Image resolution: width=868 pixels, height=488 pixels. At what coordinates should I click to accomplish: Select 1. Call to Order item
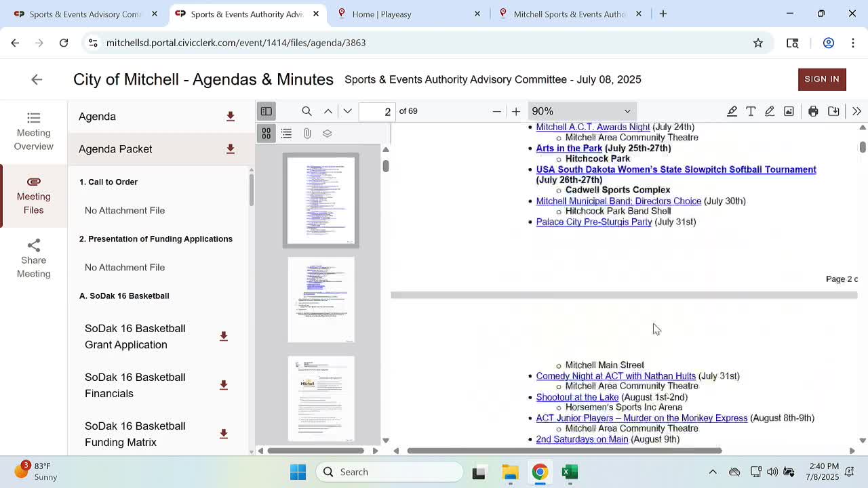[x=108, y=182]
